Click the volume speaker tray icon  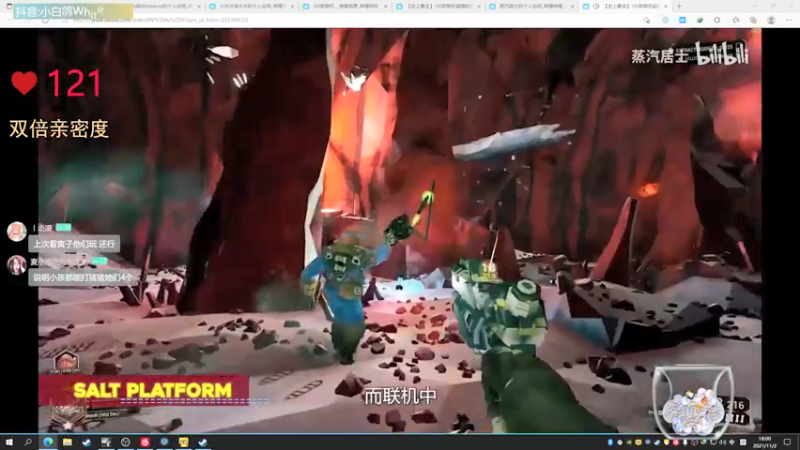(722, 442)
